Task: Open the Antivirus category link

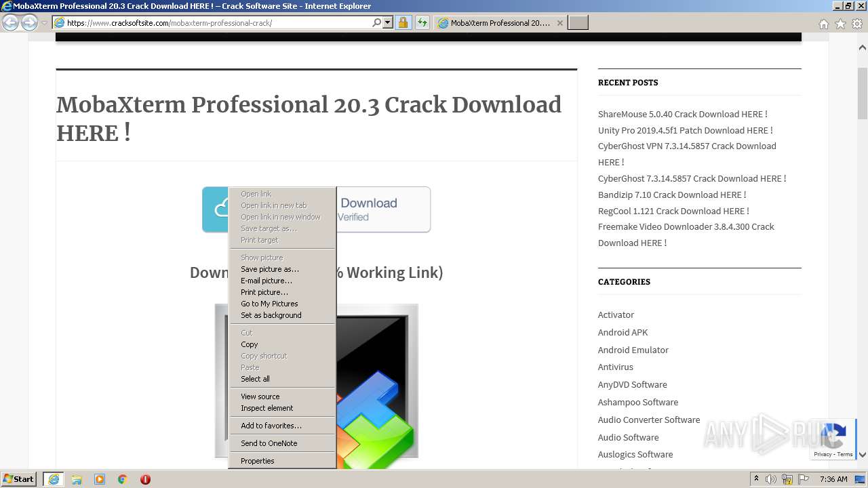Action: coord(616,367)
